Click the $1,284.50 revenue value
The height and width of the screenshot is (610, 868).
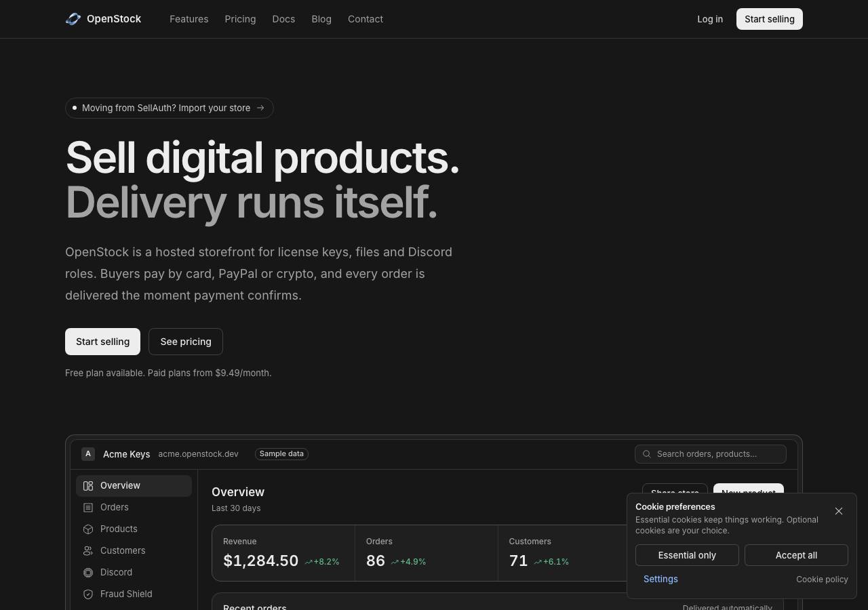(261, 561)
